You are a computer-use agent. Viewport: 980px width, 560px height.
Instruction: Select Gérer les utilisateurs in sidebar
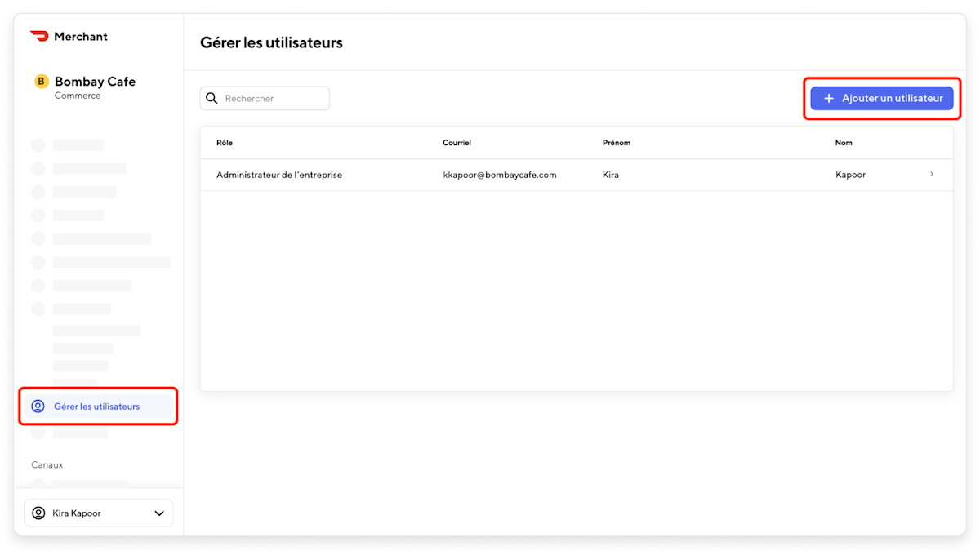point(98,406)
